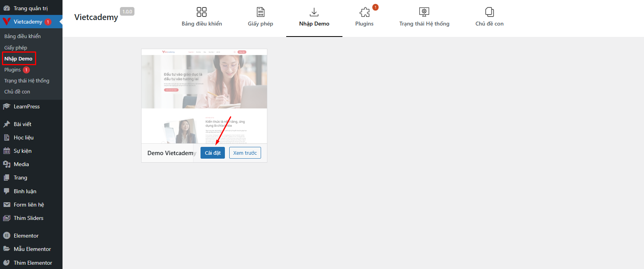Click the Demo Vietcademy preview thumbnail
This screenshot has width=644, height=269.
204,96
